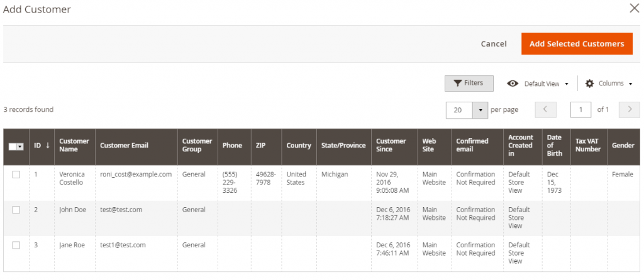Select Veronica Costello's row checkbox
The width and height of the screenshot is (644, 280).
point(16,175)
